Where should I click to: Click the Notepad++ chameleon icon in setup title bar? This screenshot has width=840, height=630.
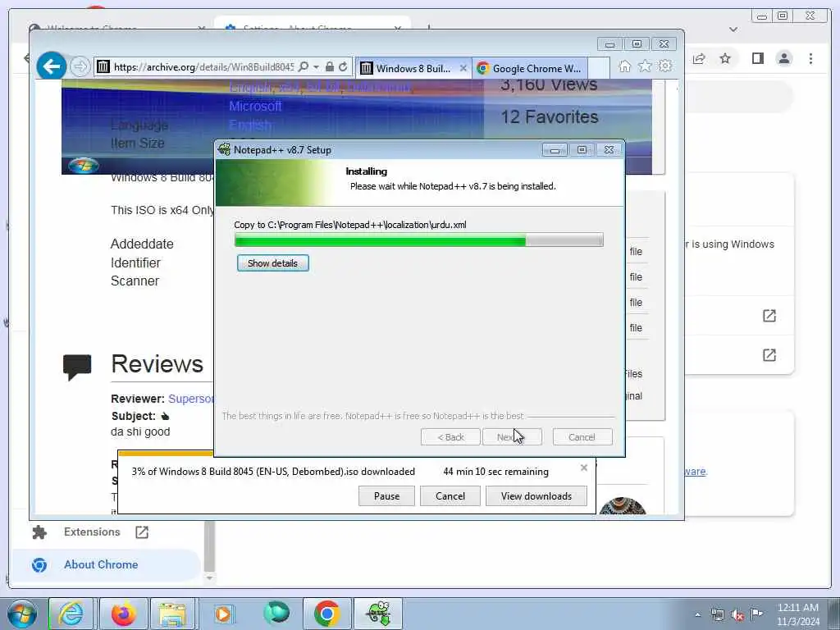225,149
